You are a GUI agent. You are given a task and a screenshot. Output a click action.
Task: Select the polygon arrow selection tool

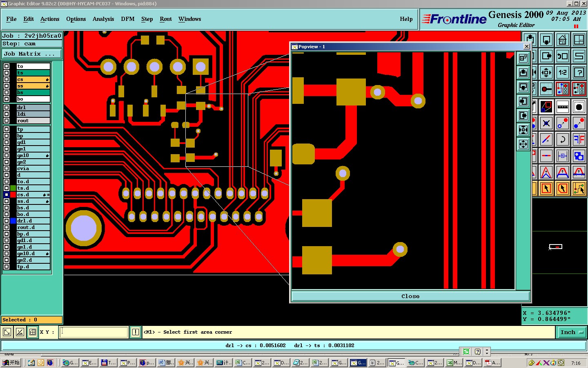point(562,188)
